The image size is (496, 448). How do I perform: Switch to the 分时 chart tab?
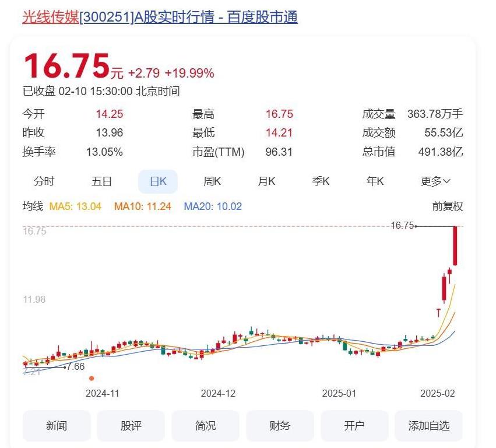coord(44,181)
